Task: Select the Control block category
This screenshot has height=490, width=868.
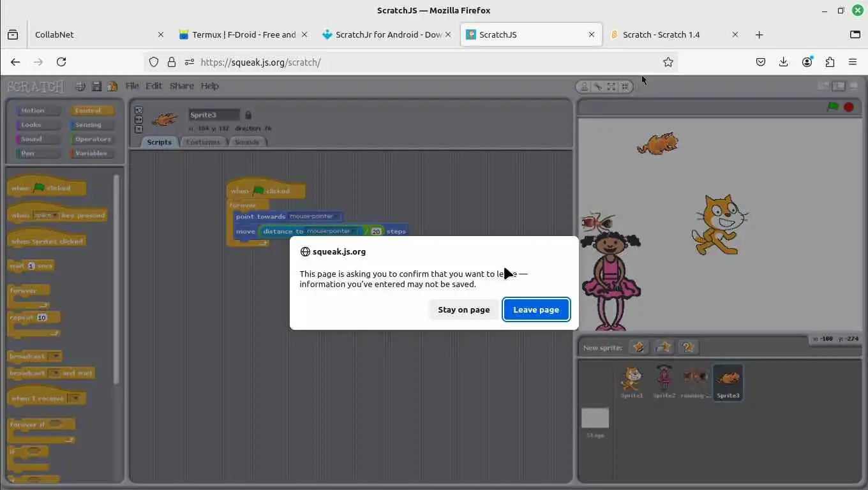Action: [x=92, y=110]
